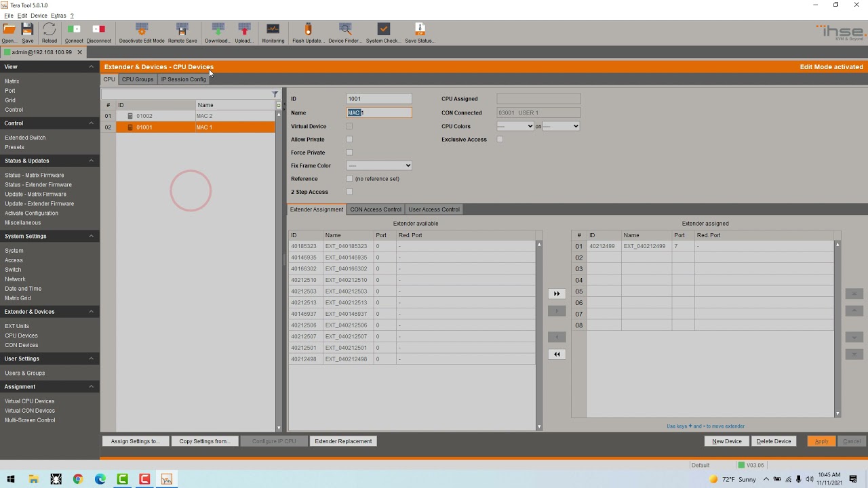Click the Assign Settings to... button
This screenshot has height=488, width=868.
click(x=135, y=441)
